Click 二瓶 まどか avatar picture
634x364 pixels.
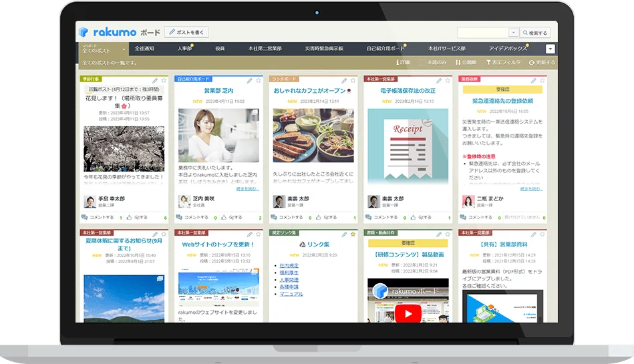[x=468, y=201]
